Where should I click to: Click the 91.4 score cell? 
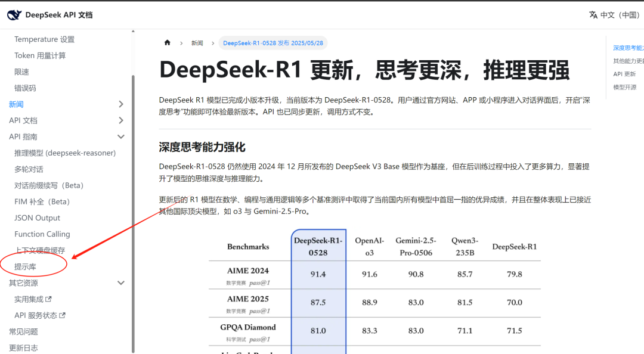[318, 274]
